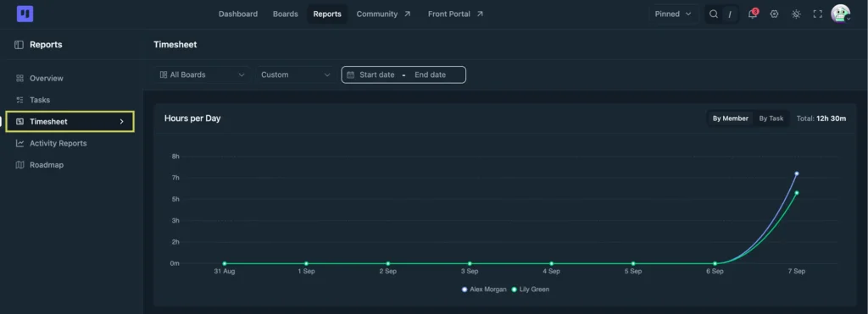Open the user avatar menu
Screen dimensions: 868x314
point(840,14)
